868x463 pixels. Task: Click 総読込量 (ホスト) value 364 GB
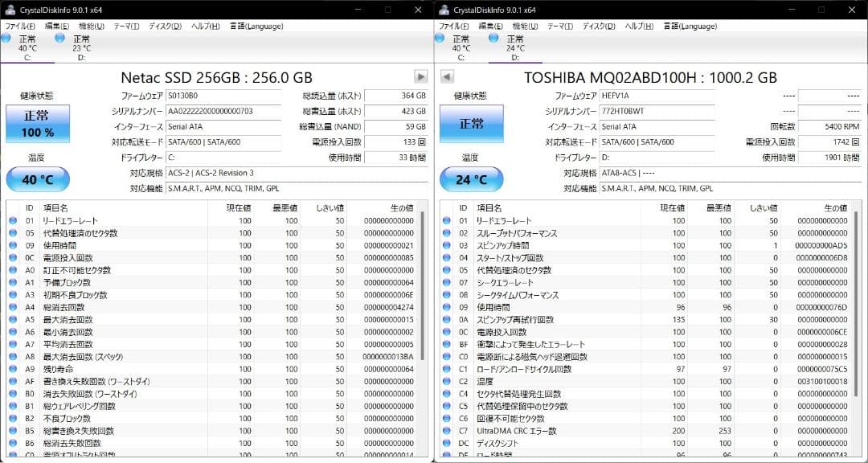[x=396, y=96]
